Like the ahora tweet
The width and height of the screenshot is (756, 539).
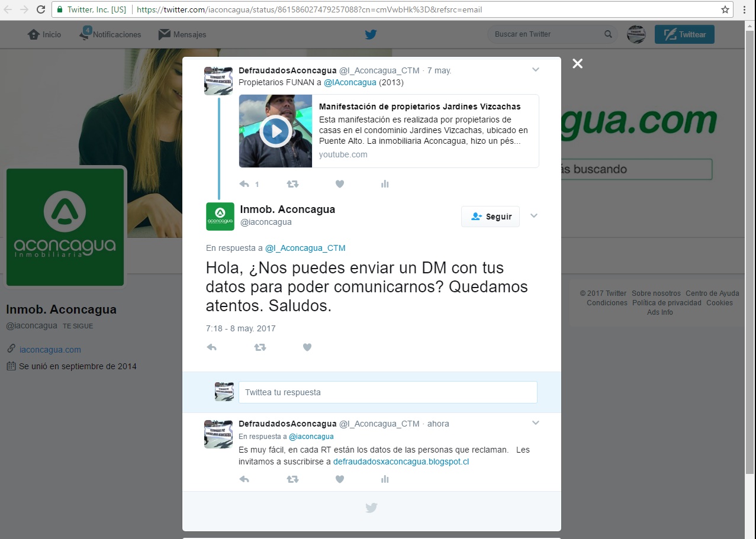tap(340, 479)
